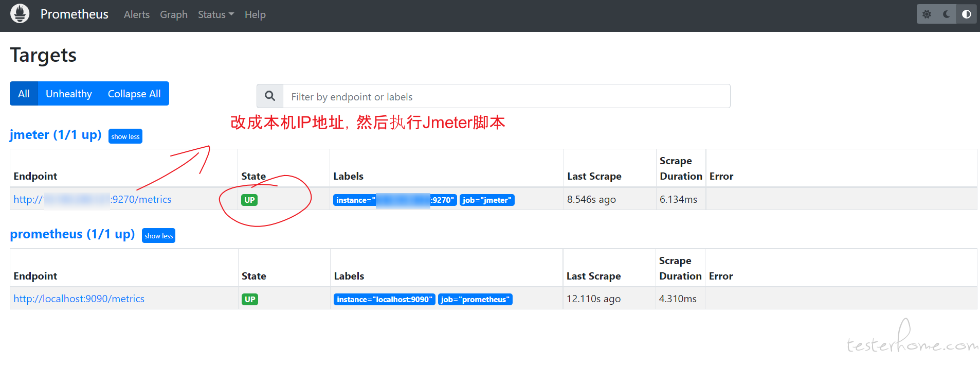Click the State column header in prometheus table

[x=254, y=276]
